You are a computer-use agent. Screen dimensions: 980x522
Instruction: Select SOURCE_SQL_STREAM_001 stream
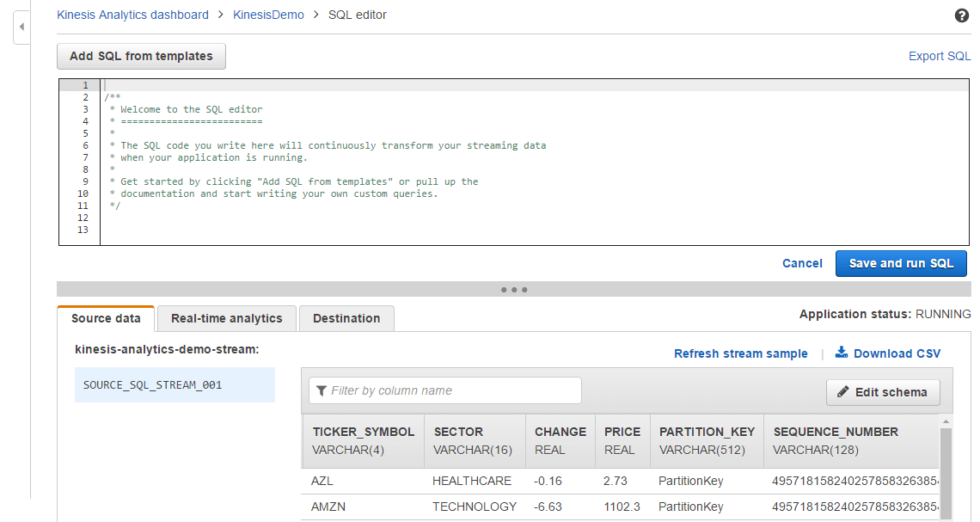coord(175,385)
